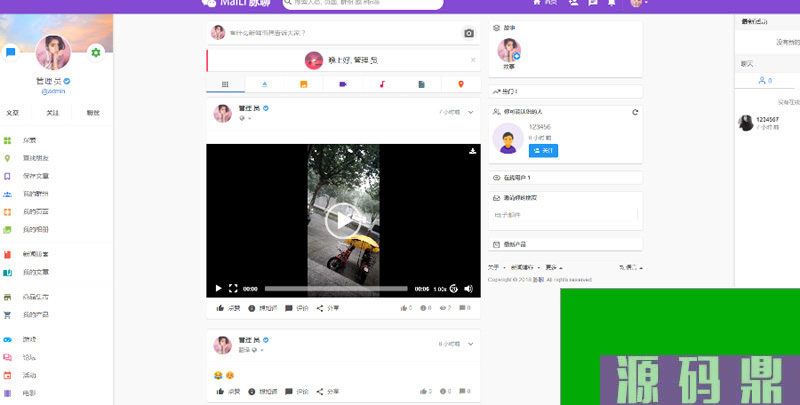The height and width of the screenshot is (405, 800).
Task: Select the third tab under the profile name
Action: pyautogui.click(x=93, y=113)
